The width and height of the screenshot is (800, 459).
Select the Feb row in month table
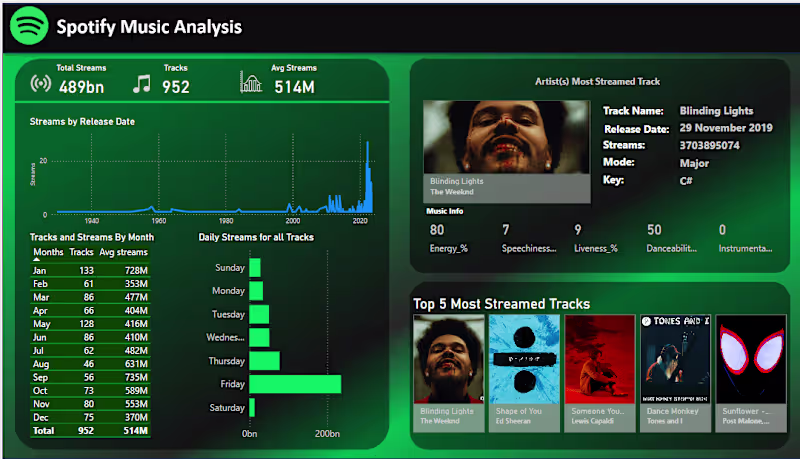click(90, 284)
